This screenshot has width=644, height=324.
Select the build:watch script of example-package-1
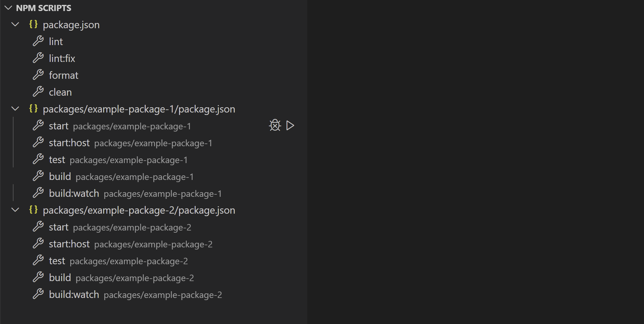point(74,193)
